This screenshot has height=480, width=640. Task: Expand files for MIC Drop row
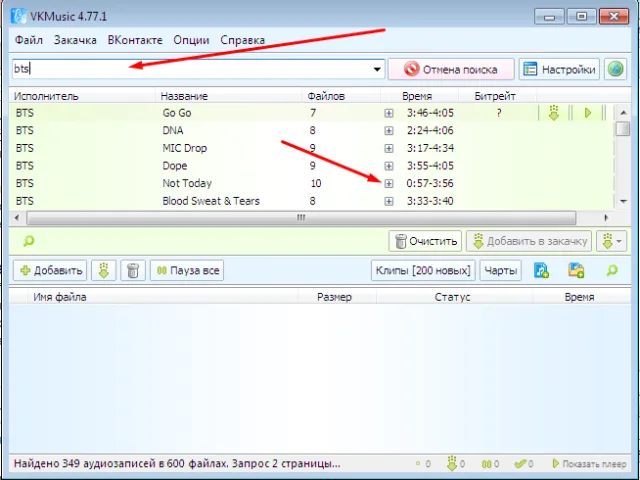point(389,148)
